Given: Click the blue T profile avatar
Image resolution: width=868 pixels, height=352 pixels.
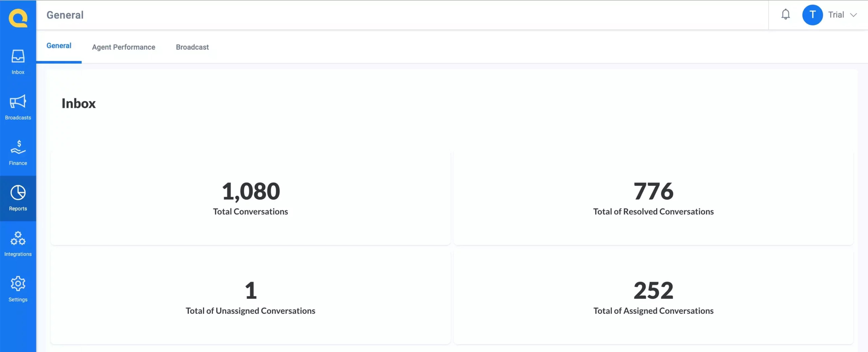Looking at the screenshot, I should tap(812, 15).
